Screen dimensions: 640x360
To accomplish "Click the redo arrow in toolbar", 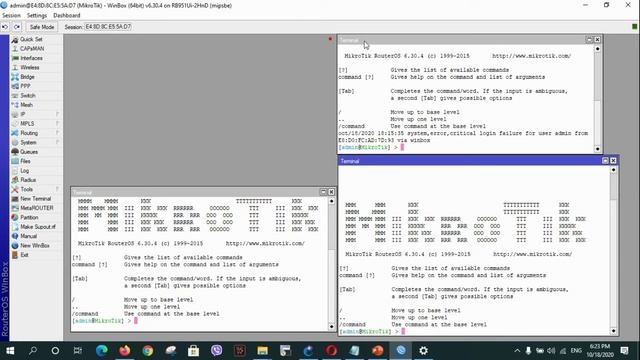I will click(17, 27).
